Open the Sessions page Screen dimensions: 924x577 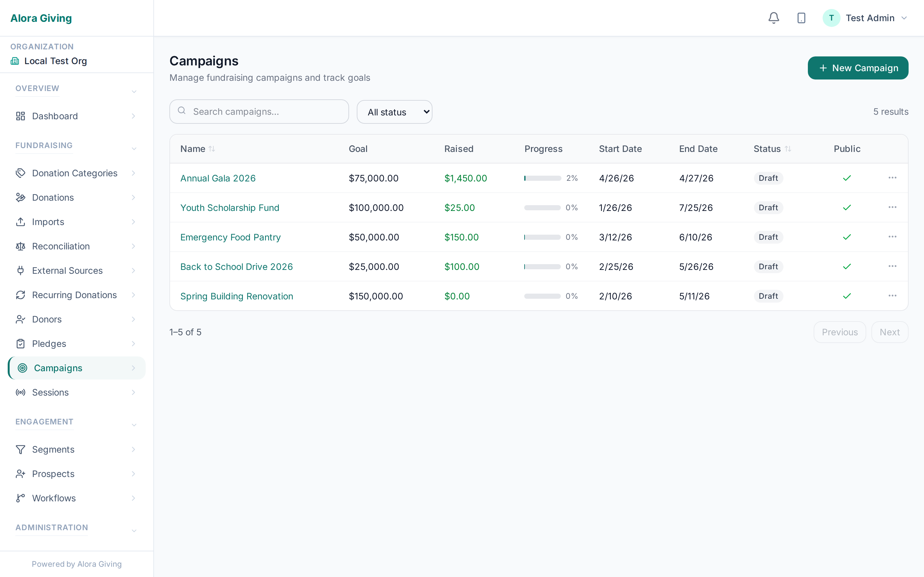[50, 392]
